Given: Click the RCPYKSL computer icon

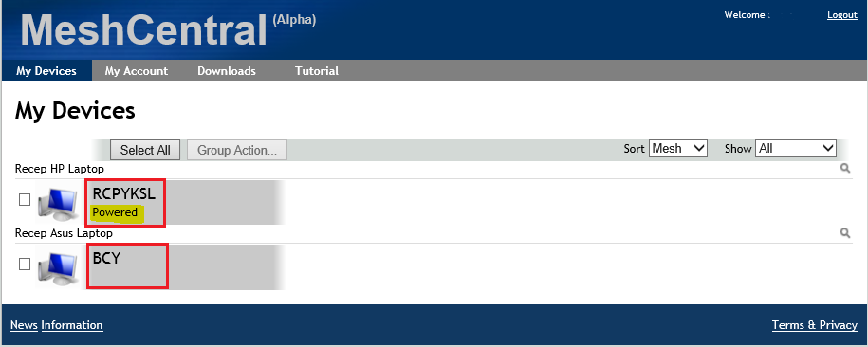Looking at the screenshot, I should click(x=58, y=204).
